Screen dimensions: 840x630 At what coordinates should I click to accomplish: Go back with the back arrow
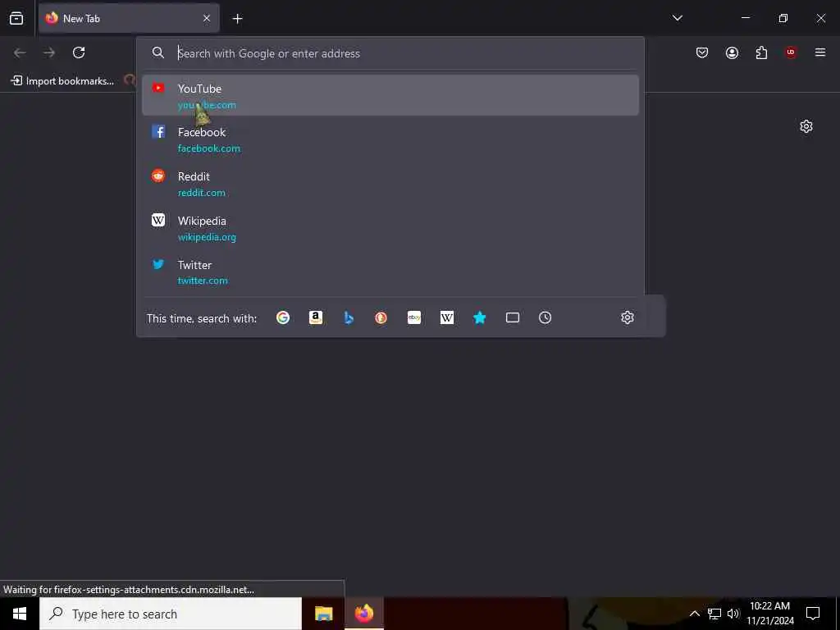(20, 52)
